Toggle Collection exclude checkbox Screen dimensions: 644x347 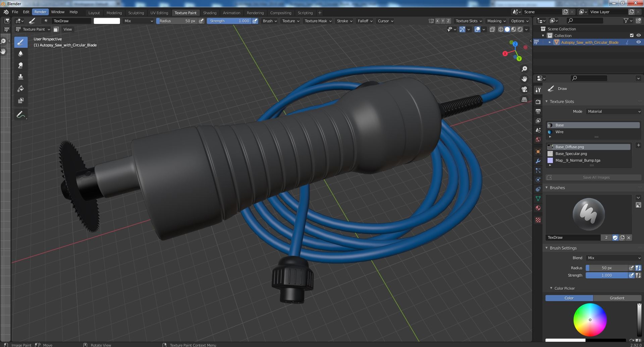tap(632, 36)
